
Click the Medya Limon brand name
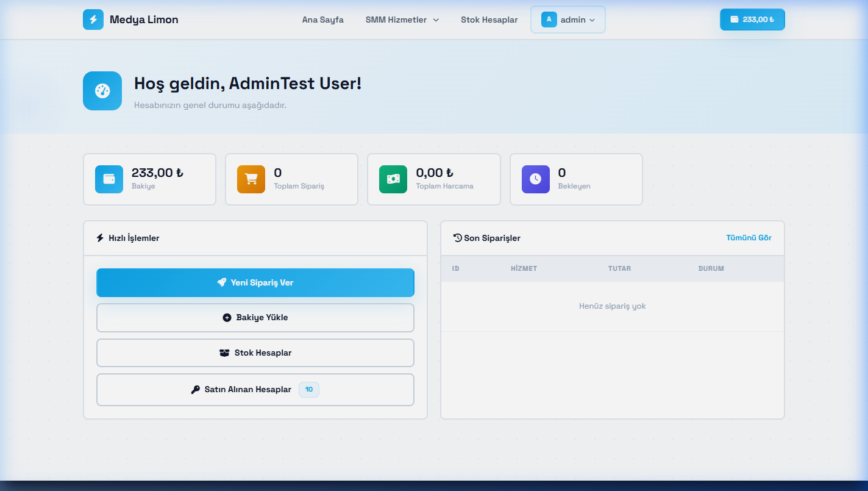[x=144, y=20]
